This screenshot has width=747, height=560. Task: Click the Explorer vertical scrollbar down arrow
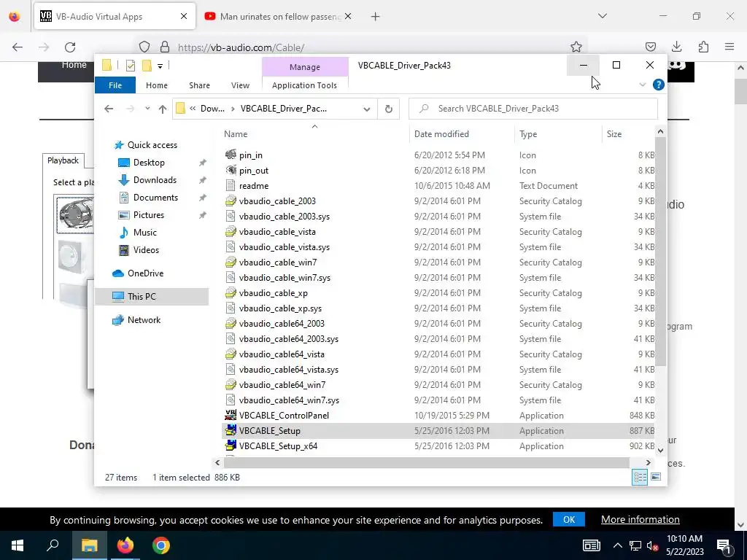click(x=660, y=450)
